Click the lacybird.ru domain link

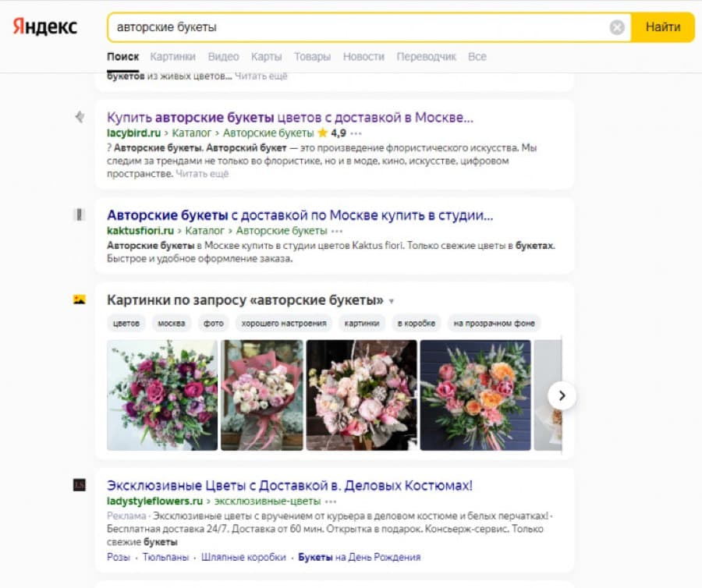coord(133,133)
